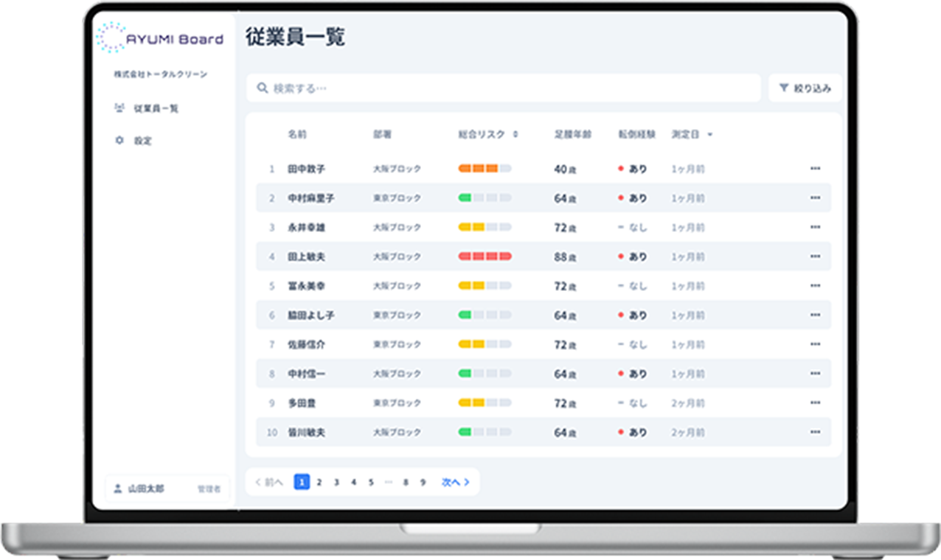This screenshot has width=941, height=560.
Task: Open the ellipsis menu for 佐藤信介
Action: (815, 344)
